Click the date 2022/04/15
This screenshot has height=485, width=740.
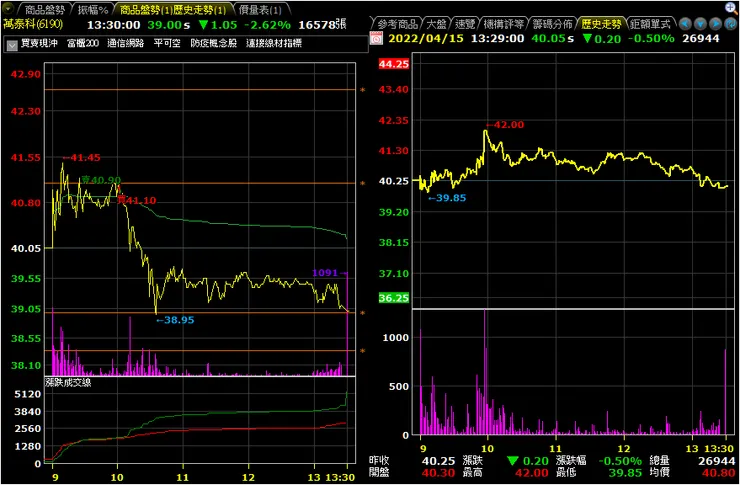[426, 39]
